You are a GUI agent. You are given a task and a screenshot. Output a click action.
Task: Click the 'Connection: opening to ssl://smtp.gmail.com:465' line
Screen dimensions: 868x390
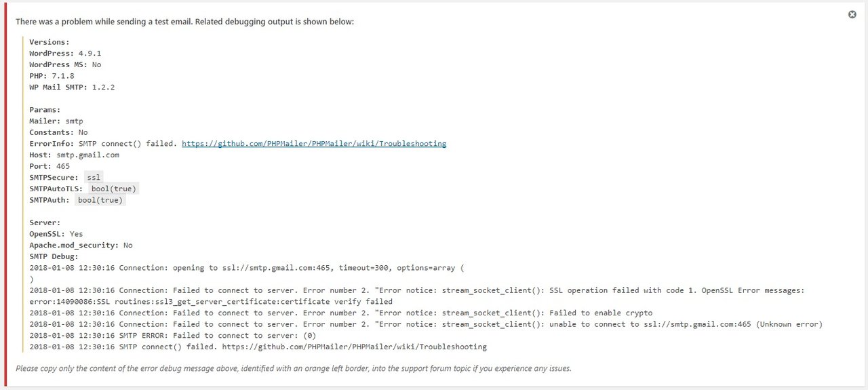247,268
